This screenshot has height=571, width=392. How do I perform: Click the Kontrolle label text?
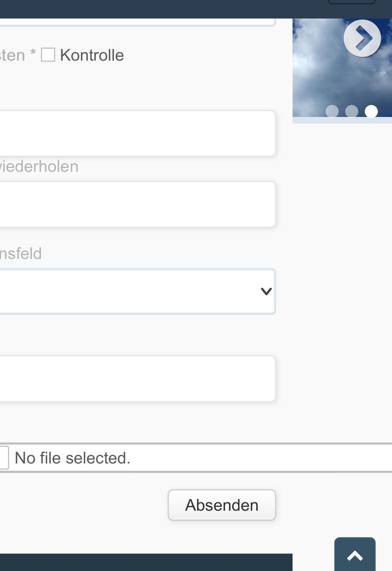tap(92, 55)
